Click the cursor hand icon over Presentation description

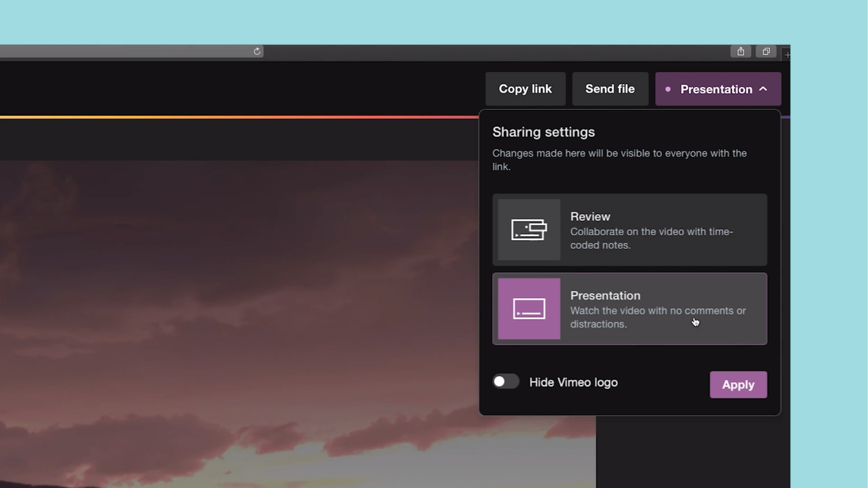(696, 322)
